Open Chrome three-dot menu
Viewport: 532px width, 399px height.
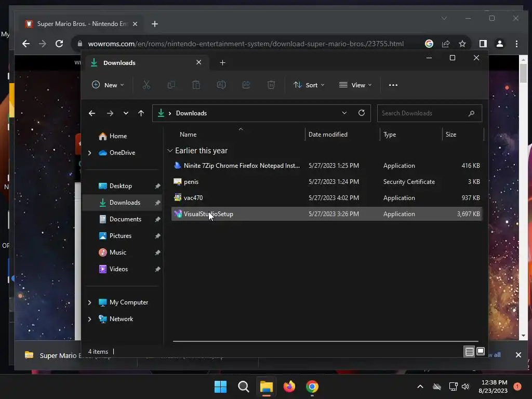click(x=516, y=44)
